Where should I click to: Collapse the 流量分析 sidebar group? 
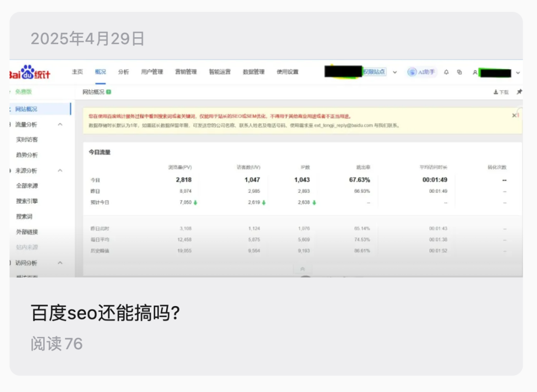pyautogui.click(x=60, y=125)
